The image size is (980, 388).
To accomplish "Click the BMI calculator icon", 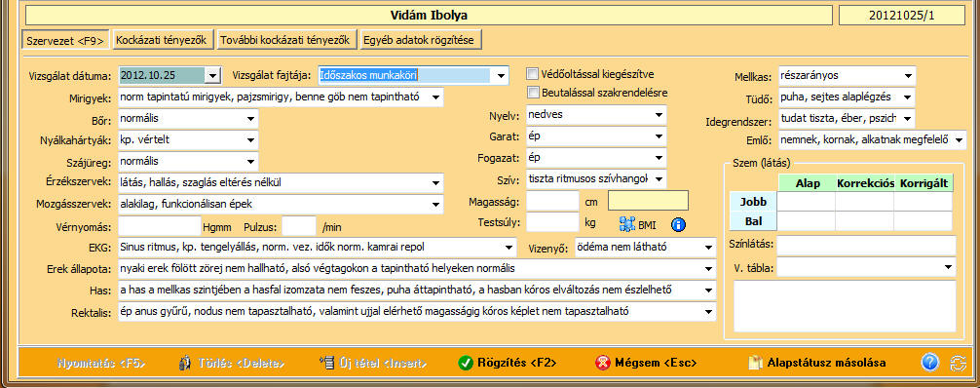I will (x=627, y=224).
